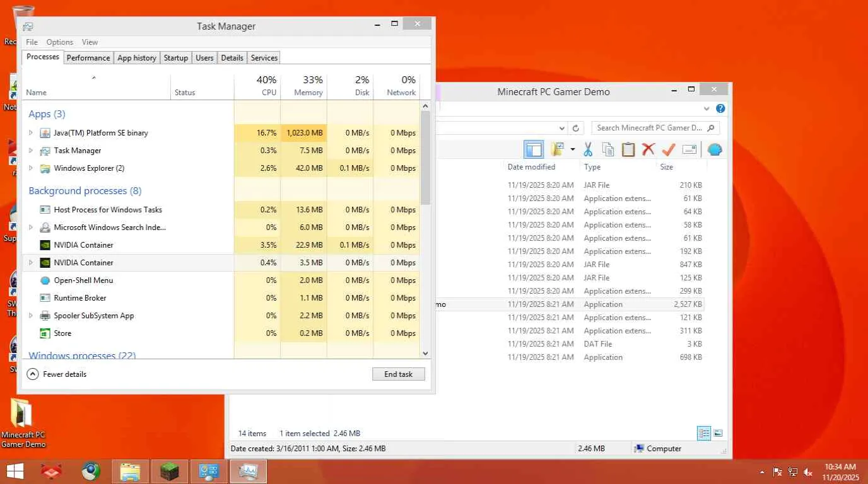This screenshot has width=868, height=484.
Task: Collapse Task Manager with Fewer details
Action: click(57, 374)
